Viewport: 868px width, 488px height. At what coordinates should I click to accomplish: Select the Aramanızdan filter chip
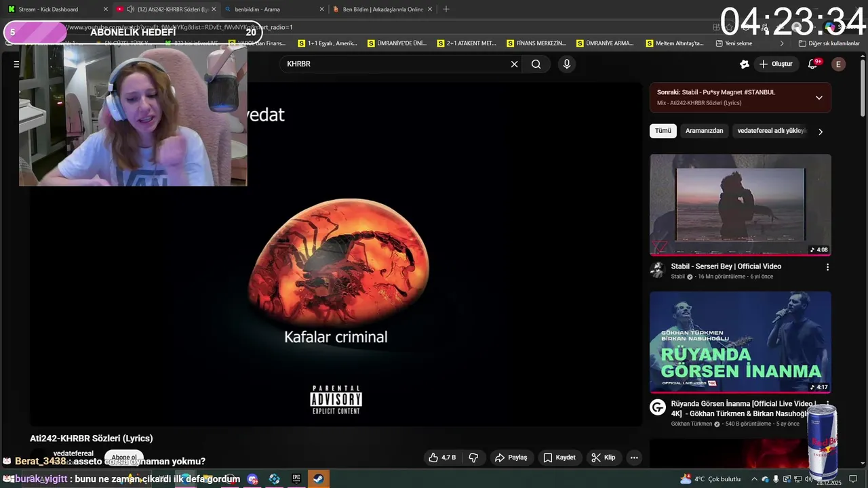[x=704, y=131]
